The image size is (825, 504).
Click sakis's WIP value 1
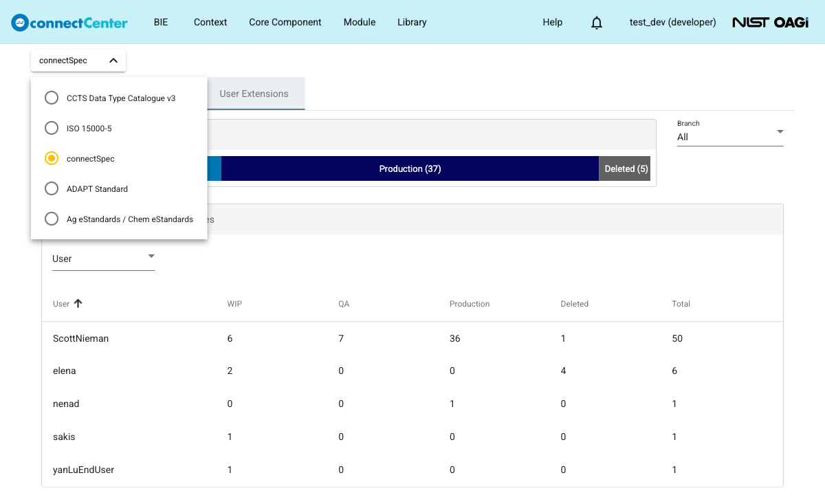[230, 437]
